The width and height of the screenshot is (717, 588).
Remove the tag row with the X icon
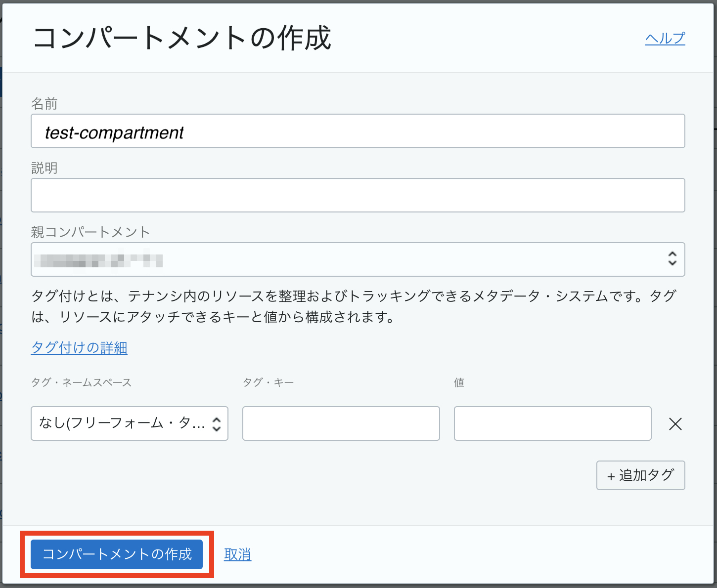click(x=675, y=424)
